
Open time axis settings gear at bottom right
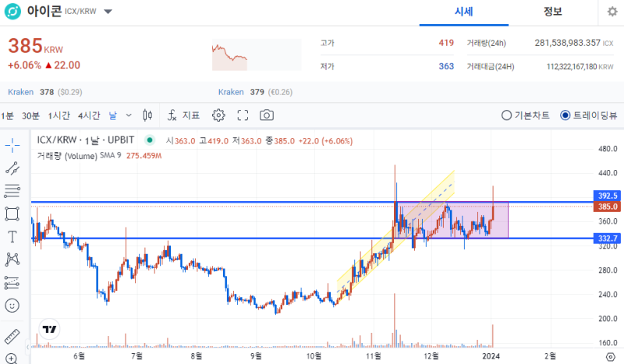(x=610, y=356)
